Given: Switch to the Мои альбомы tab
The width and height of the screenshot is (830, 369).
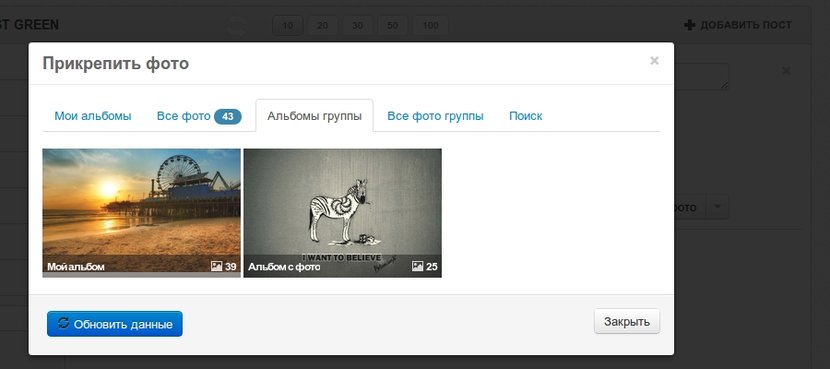Looking at the screenshot, I should pos(93,116).
